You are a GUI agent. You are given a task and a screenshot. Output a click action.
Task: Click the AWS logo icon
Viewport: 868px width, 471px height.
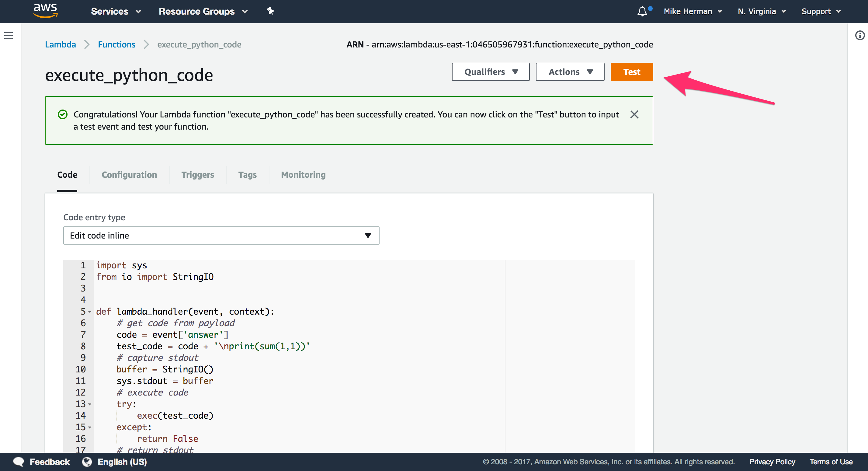(x=43, y=11)
